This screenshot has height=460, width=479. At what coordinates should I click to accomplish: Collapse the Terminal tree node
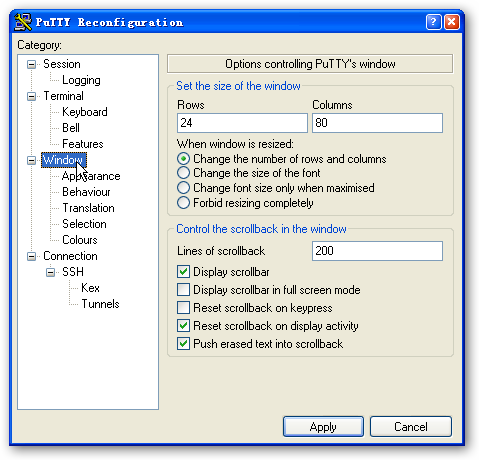[31, 96]
